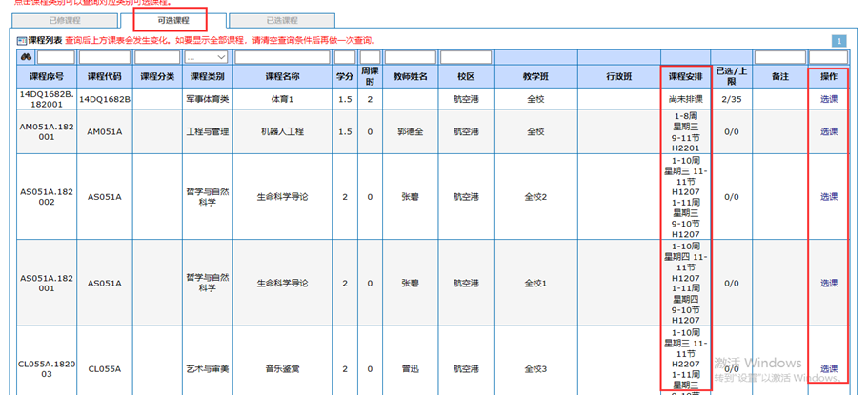Screen dimensions: 868x395
Task: Open the 课程类别 filter dropdown
Action: click(208, 58)
